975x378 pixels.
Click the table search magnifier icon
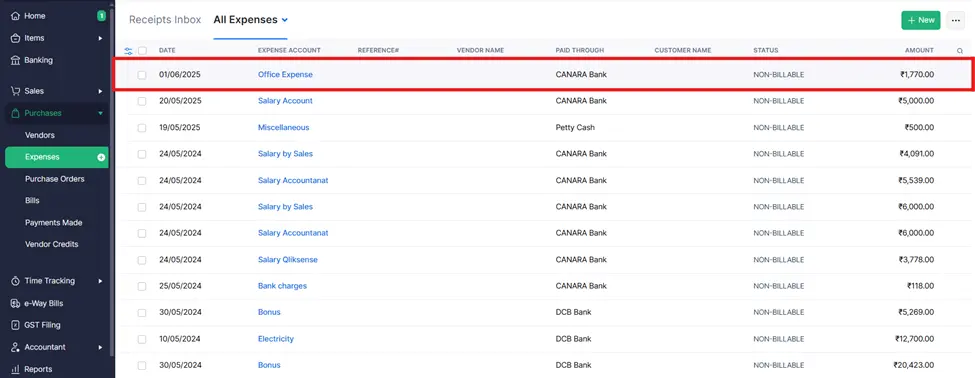click(x=959, y=50)
